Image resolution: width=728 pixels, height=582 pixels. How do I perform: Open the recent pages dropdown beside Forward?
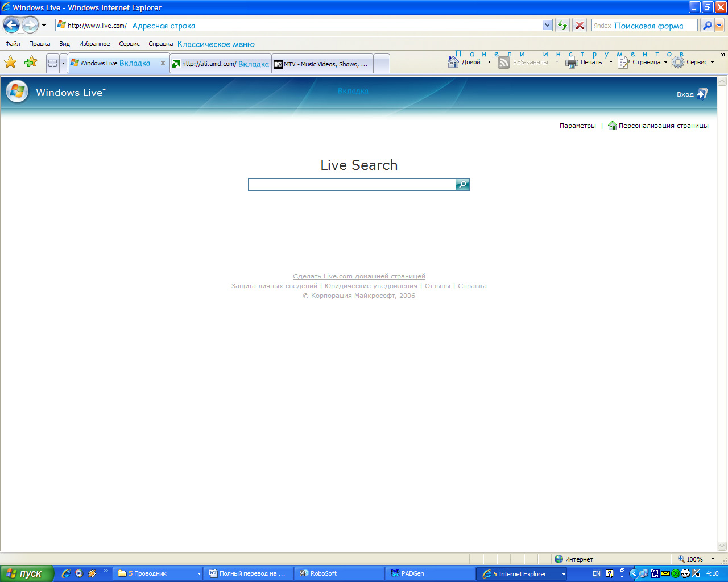click(44, 26)
